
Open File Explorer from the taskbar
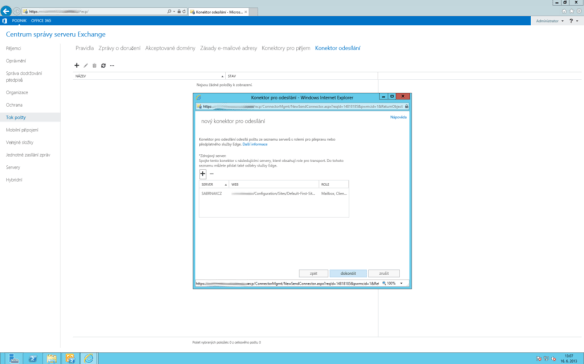tap(51, 358)
